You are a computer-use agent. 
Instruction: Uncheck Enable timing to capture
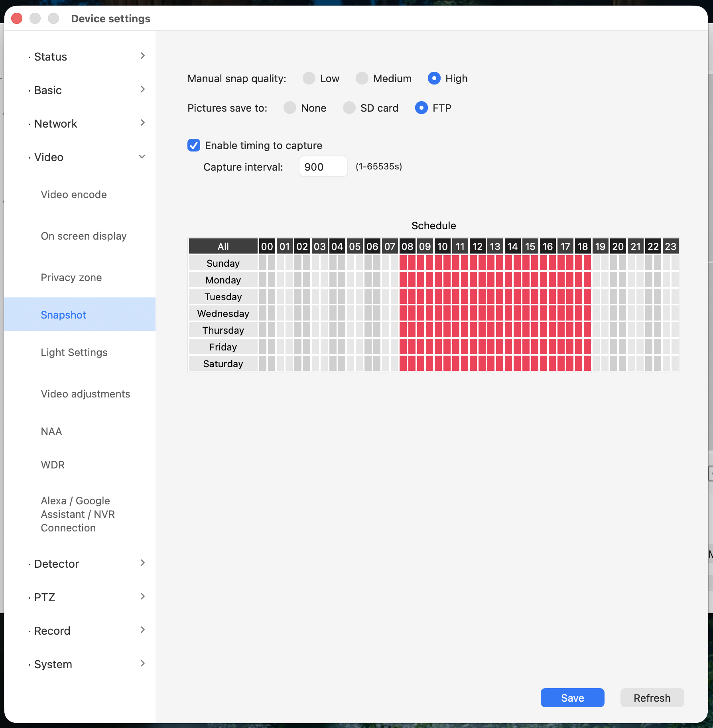pyautogui.click(x=194, y=146)
